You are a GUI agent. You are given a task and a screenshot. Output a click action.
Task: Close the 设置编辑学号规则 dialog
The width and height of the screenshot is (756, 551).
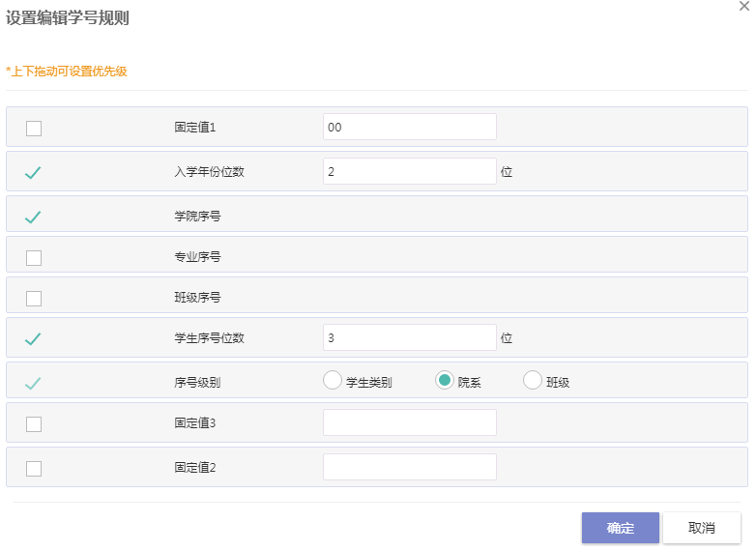click(744, 6)
